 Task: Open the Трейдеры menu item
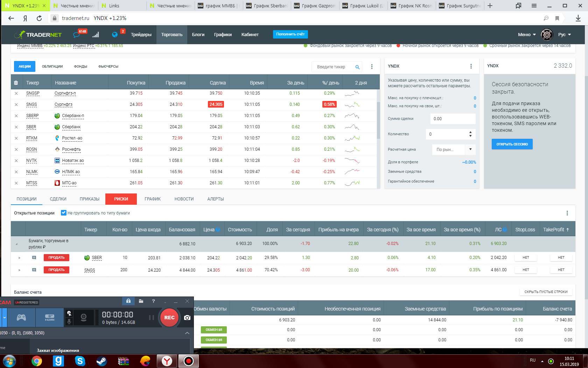pos(141,35)
